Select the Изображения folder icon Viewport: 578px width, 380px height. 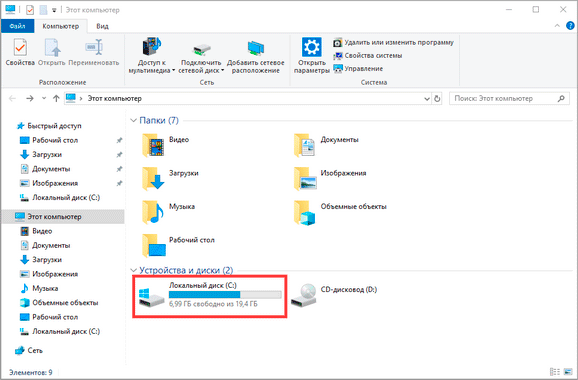304,178
